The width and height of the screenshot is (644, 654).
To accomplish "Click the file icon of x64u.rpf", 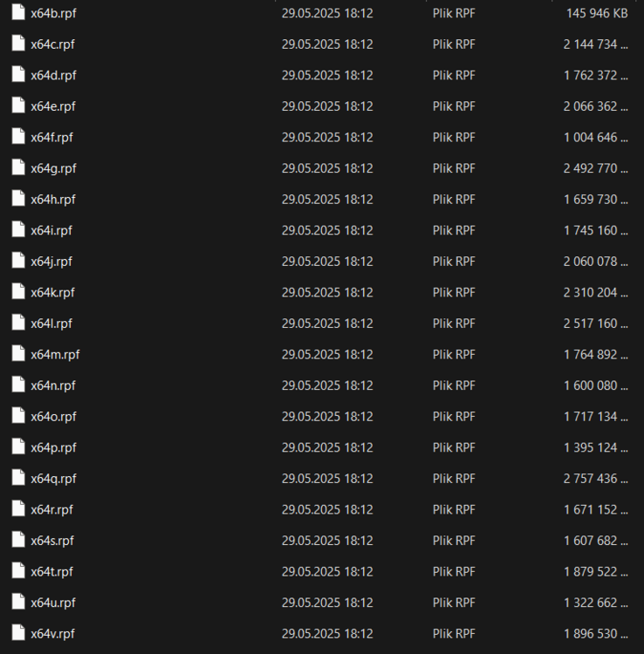I will [x=18, y=602].
